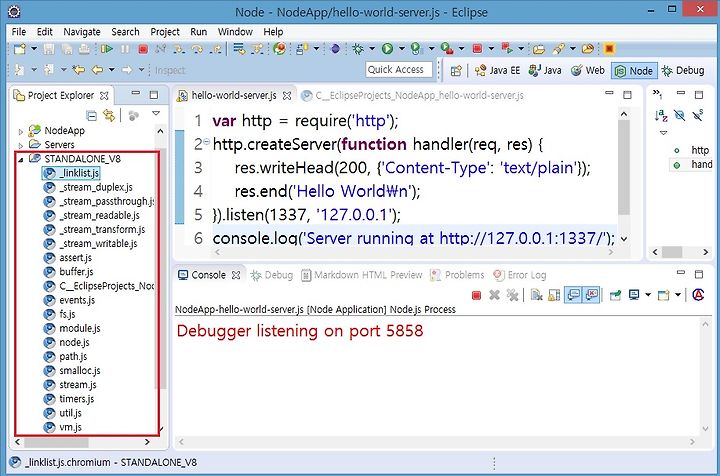This screenshot has width=720, height=476.
Task: Click the red Terminate icon in main toolbar
Action: click(x=143, y=49)
